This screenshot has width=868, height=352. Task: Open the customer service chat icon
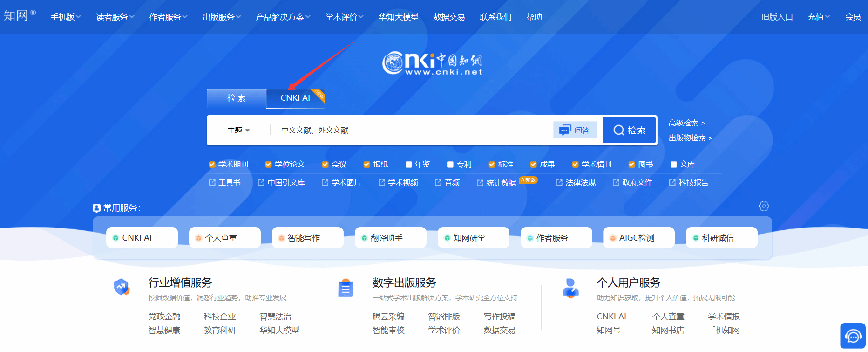853,336
